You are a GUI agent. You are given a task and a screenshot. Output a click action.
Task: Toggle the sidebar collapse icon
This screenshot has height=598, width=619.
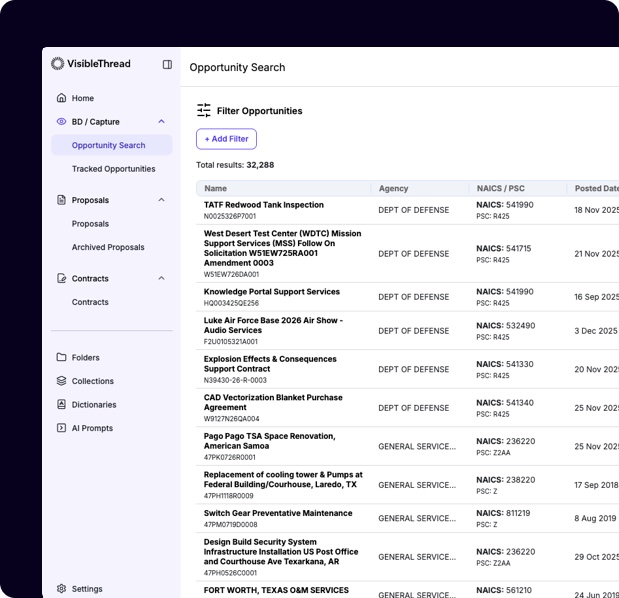click(x=167, y=64)
